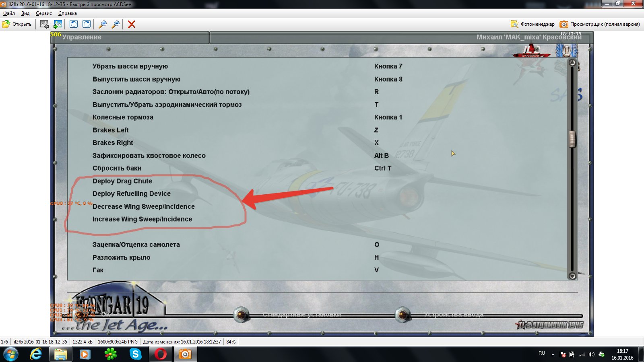Click the volume speaker icon in system tray
The width and height of the screenshot is (644, 362).
[591, 354]
